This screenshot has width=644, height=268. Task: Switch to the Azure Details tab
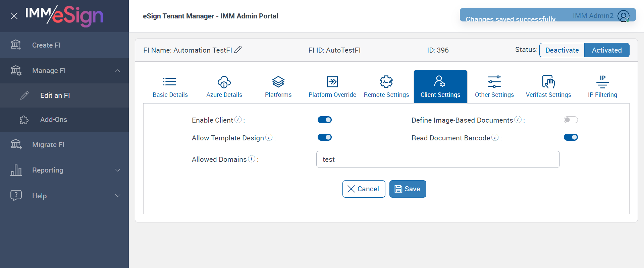(224, 86)
